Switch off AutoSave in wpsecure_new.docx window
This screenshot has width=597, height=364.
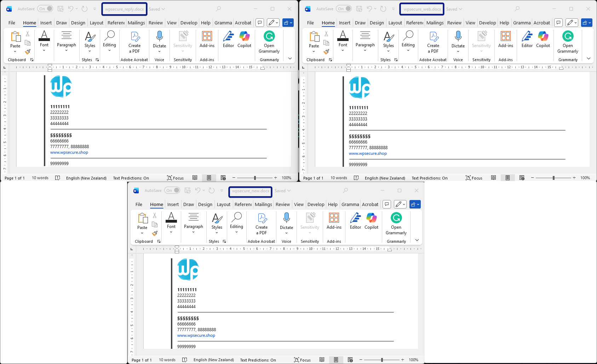coord(172,190)
